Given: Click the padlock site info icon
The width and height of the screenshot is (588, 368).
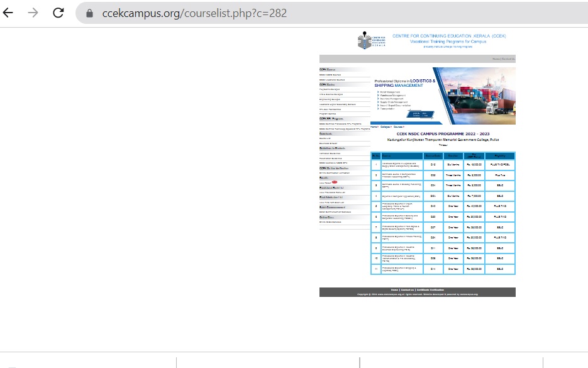Looking at the screenshot, I should pos(89,13).
